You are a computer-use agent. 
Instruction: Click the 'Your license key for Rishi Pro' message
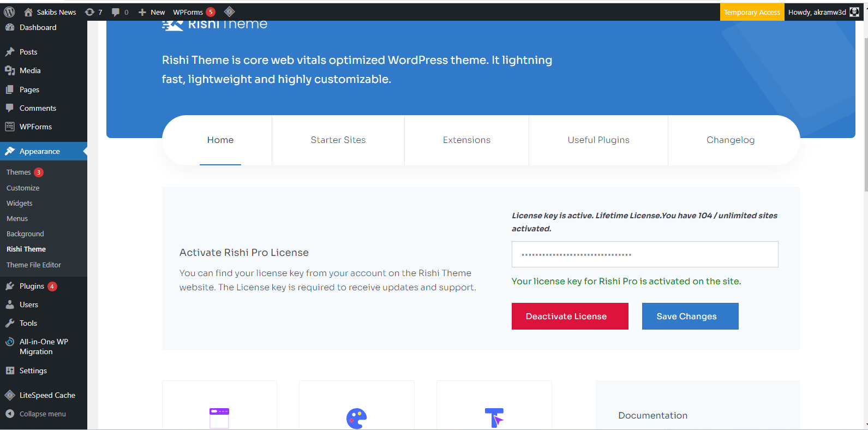click(626, 282)
